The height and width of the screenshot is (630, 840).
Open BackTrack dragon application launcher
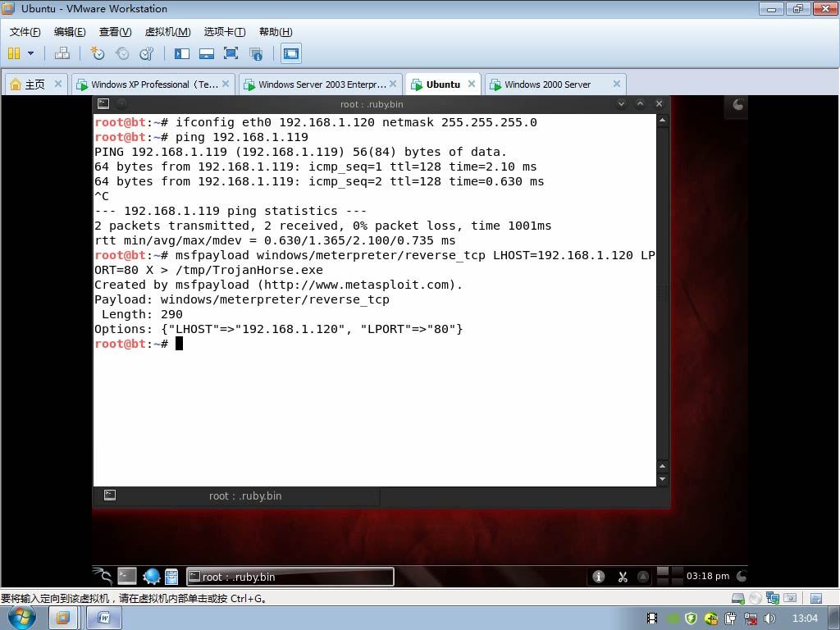[x=102, y=576]
